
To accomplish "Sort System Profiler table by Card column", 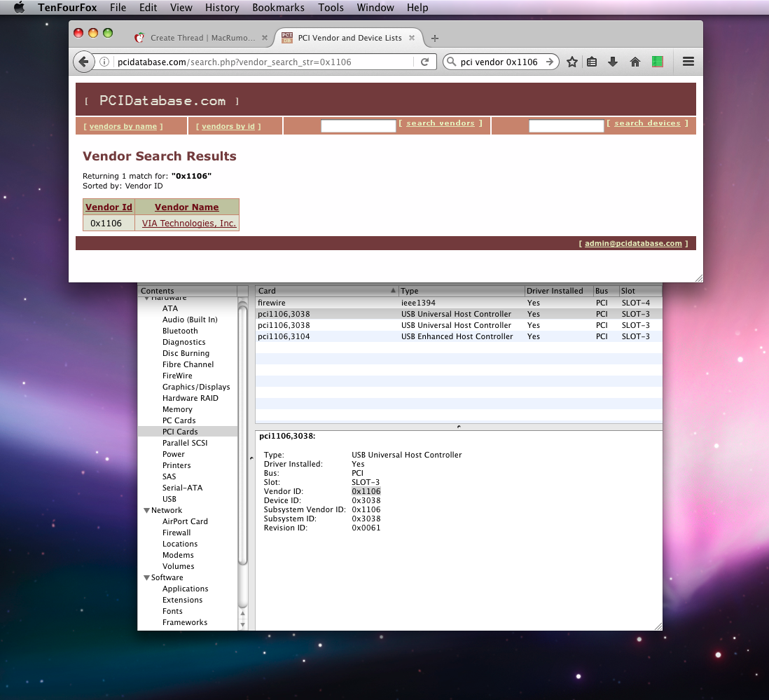I will 326,290.
